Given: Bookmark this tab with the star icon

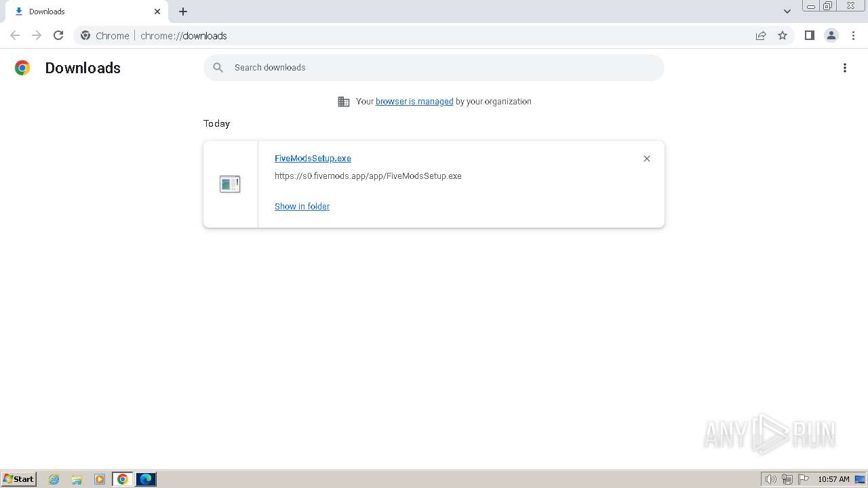Looking at the screenshot, I should point(783,35).
